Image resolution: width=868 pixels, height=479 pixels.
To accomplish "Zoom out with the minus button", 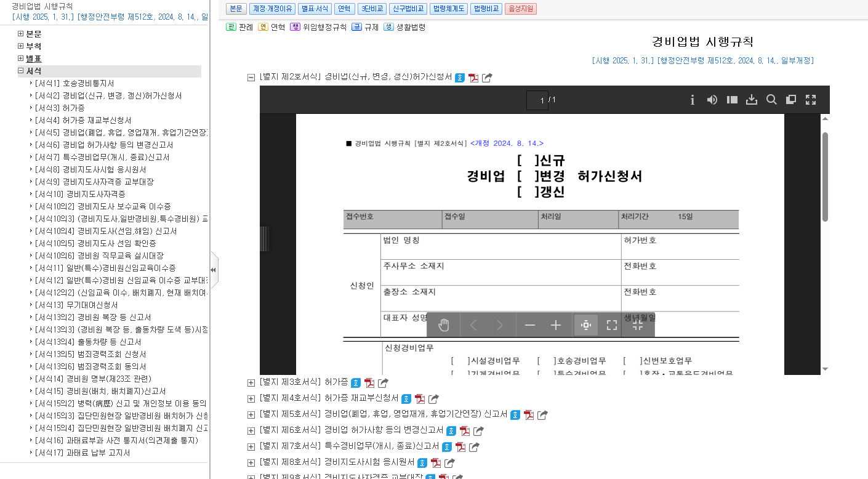I will tap(529, 325).
